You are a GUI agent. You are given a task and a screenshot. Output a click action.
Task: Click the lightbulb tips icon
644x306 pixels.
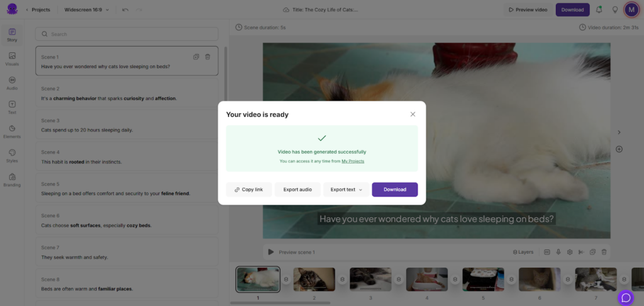click(x=615, y=9)
